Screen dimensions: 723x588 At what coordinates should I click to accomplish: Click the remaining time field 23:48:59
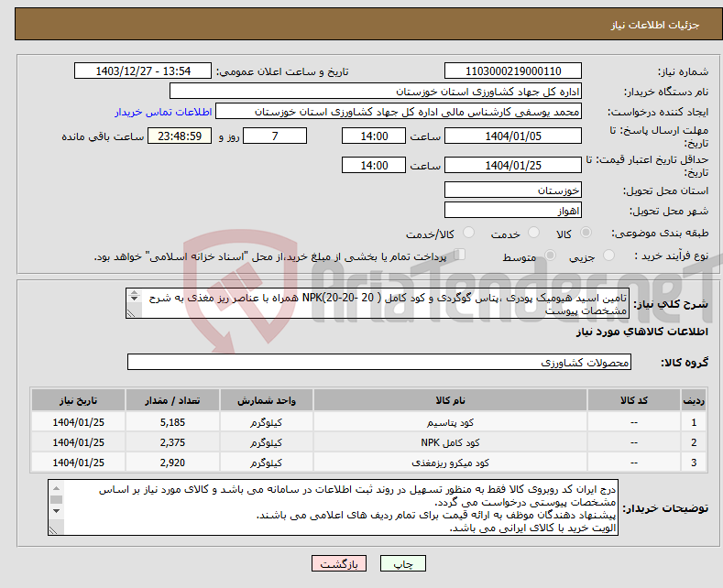(x=180, y=136)
